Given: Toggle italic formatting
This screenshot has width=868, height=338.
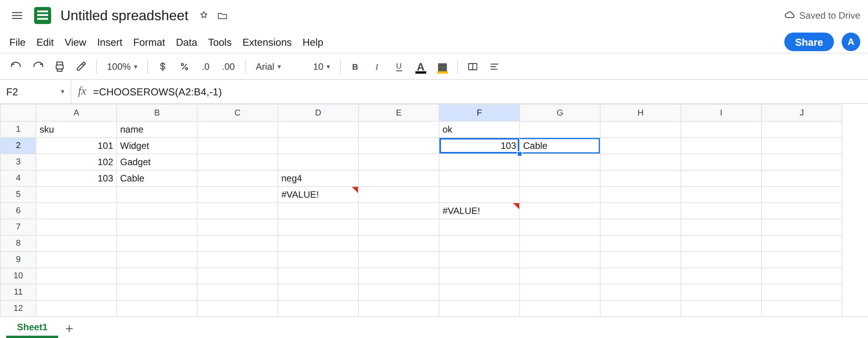Looking at the screenshot, I should (377, 67).
